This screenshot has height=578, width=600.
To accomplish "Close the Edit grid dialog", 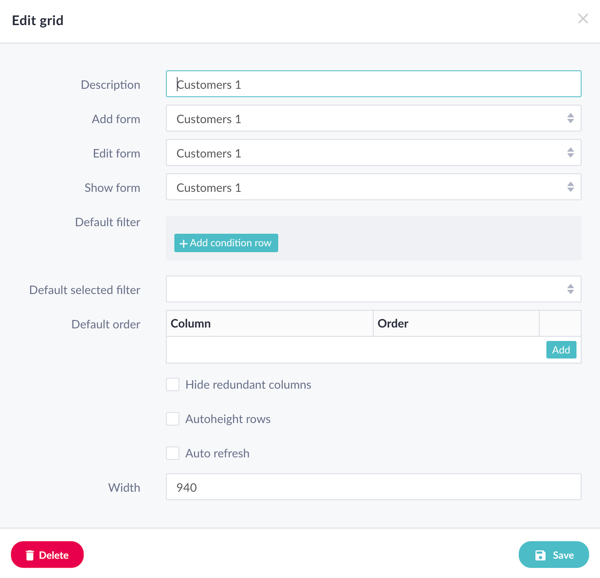I will click(582, 19).
